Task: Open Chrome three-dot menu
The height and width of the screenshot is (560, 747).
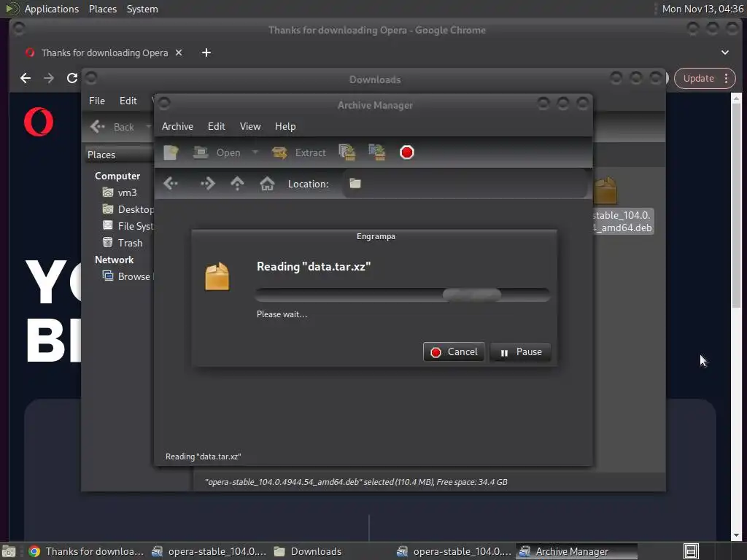Action: click(x=726, y=78)
